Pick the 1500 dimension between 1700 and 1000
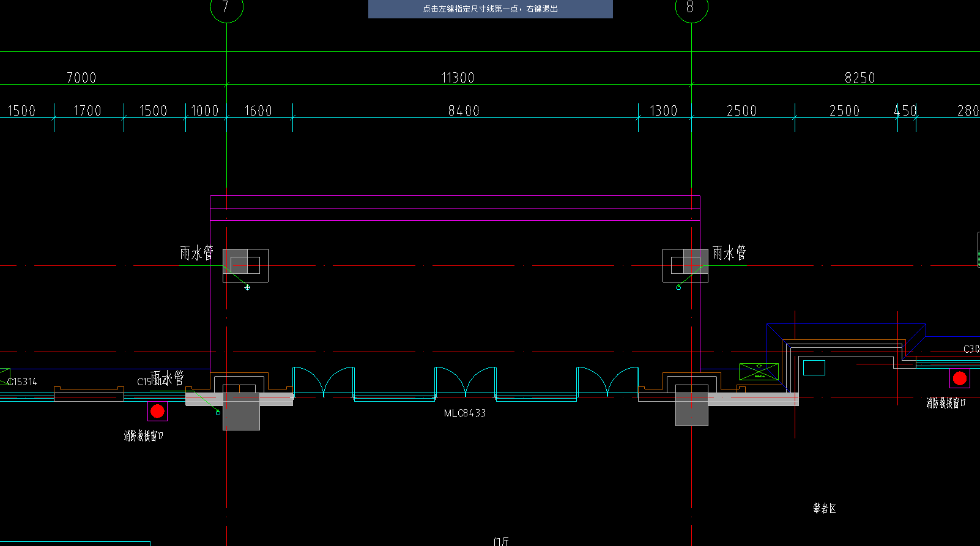 pyautogui.click(x=154, y=111)
